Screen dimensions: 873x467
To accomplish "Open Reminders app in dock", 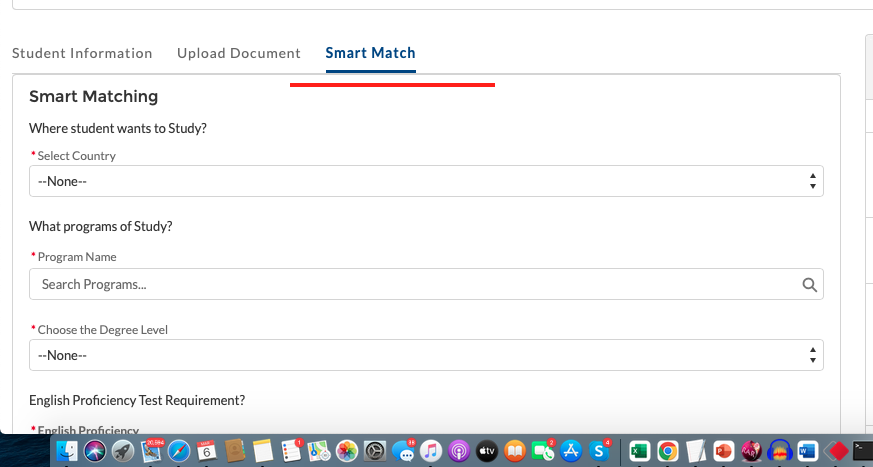I will point(291,451).
